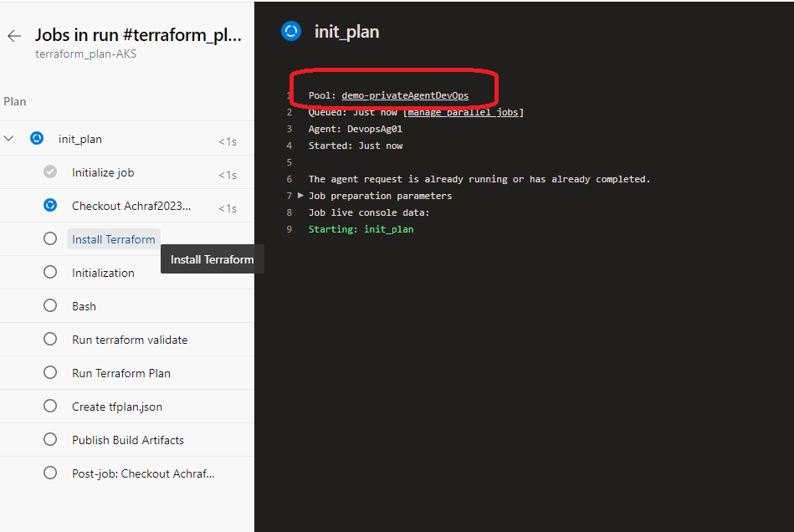Click the Initialize job completed checkmark icon

click(50, 172)
